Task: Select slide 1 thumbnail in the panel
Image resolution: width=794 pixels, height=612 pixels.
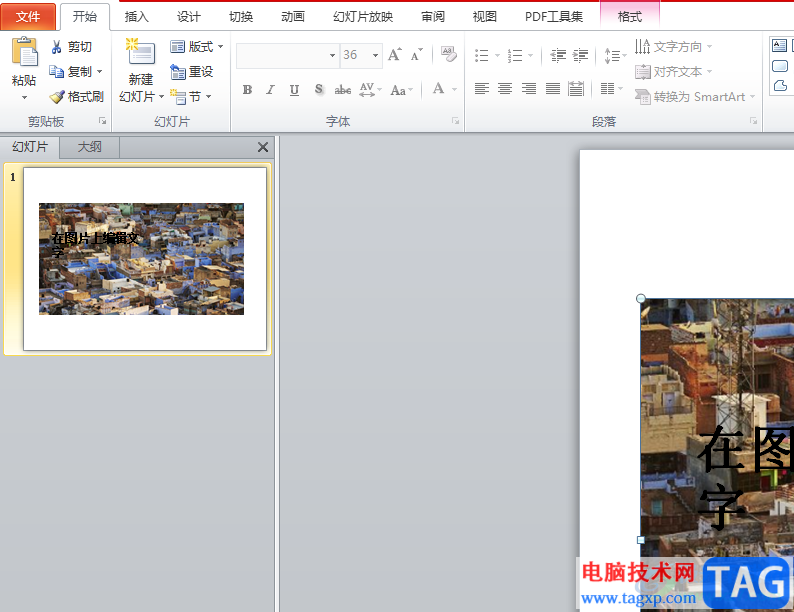Action: point(144,258)
